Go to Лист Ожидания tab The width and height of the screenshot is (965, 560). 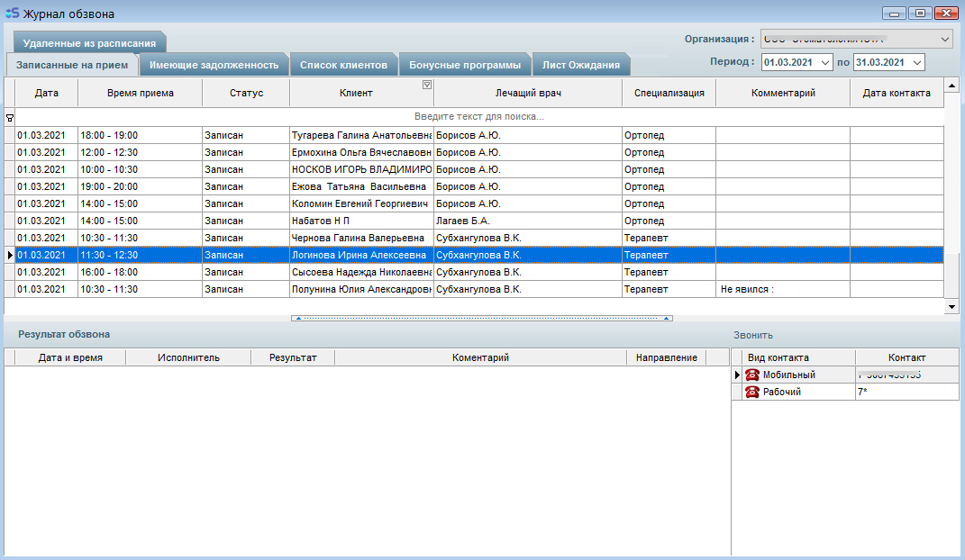[x=581, y=65]
